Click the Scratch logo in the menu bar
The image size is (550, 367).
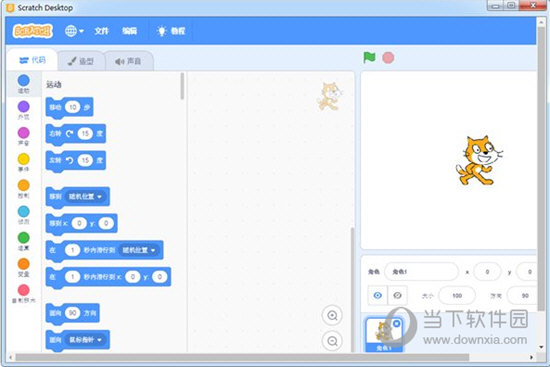click(x=33, y=31)
